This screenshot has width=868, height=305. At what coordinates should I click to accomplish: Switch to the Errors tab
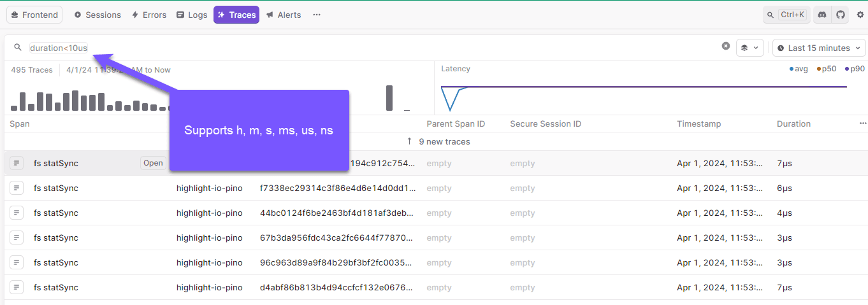tap(148, 15)
